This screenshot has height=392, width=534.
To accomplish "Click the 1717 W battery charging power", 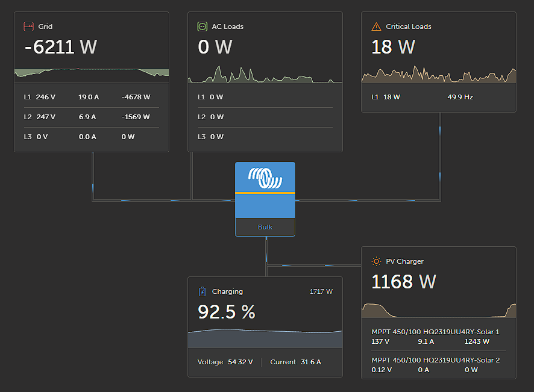I will point(321,291).
